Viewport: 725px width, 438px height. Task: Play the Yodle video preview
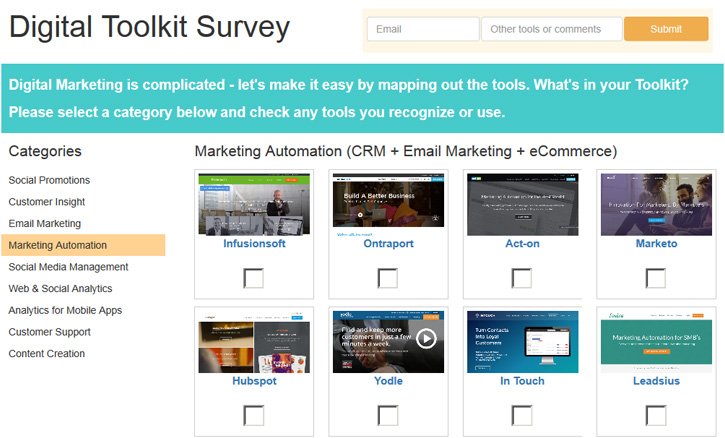[x=426, y=339]
